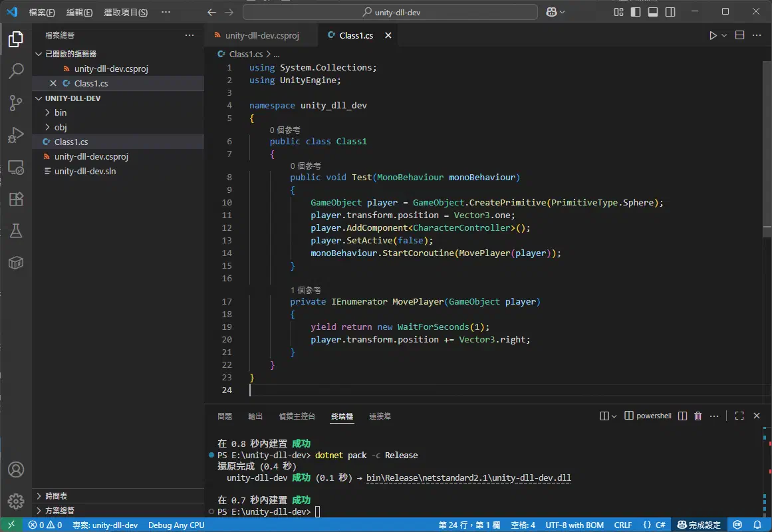
Task: Toggle the primary sidebar visibility
Action: 635,12
